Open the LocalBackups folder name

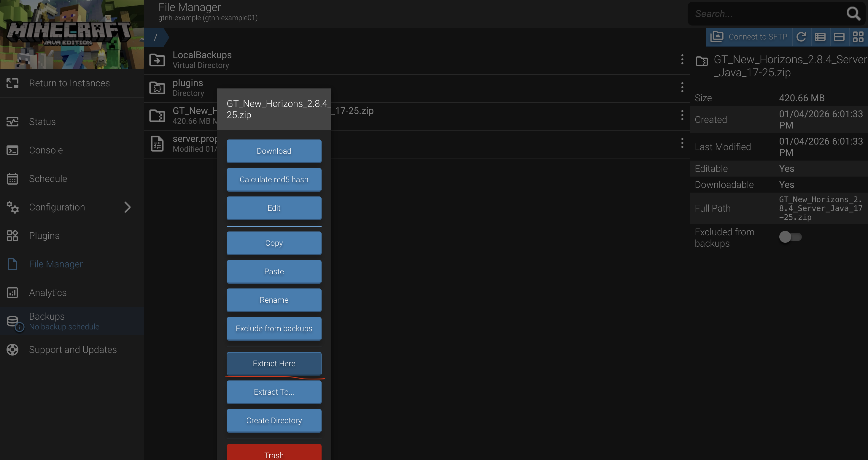(202, 55)
